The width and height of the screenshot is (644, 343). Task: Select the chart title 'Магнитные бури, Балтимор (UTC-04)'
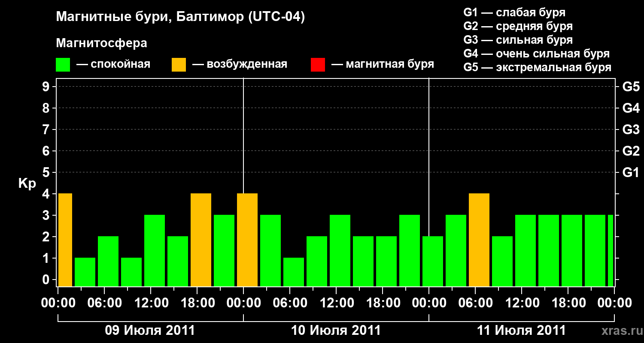tap(180, 18)
